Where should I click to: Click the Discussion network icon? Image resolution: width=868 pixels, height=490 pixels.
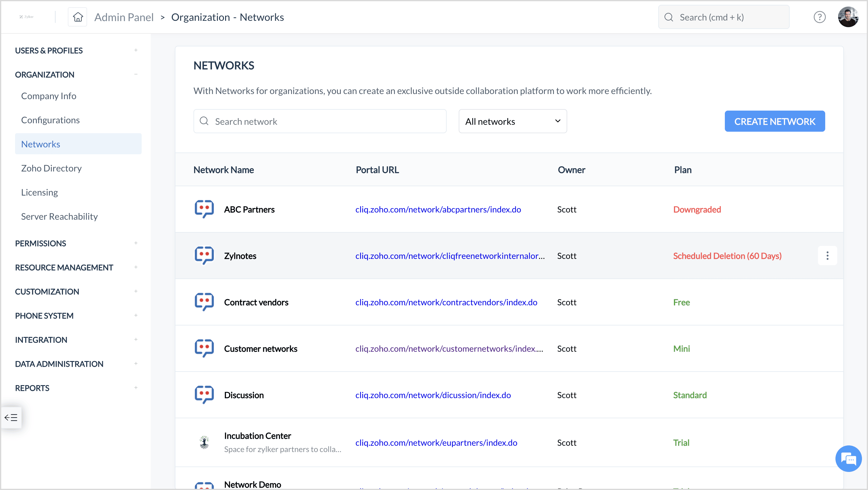point(204,395)
